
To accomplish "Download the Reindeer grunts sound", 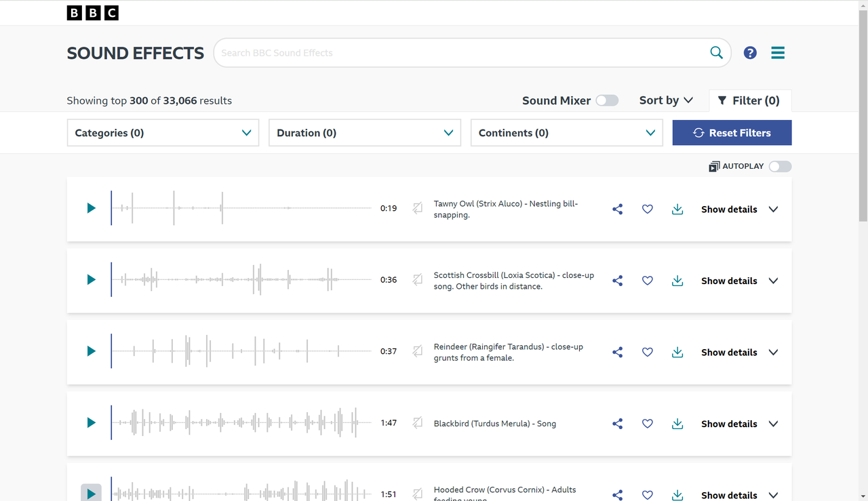I will coord(677,352).
